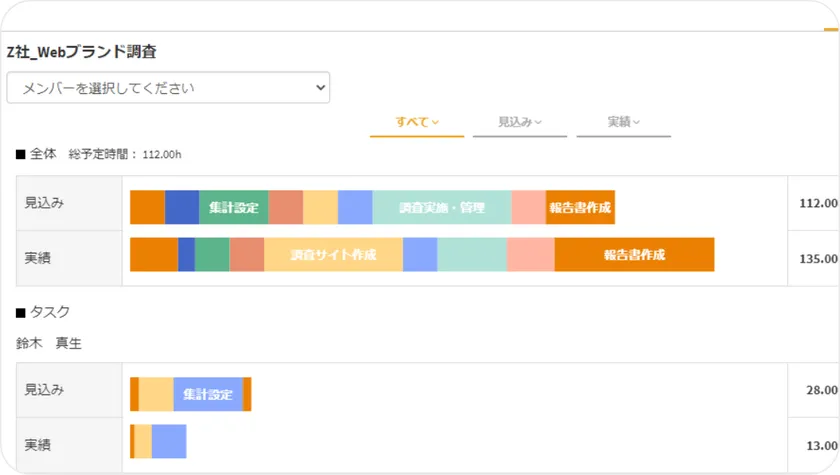Viewport: 840px width, 475px height.
Task: Click the yellow segment in 鈴木's 見込み bar
Action: 156,394
